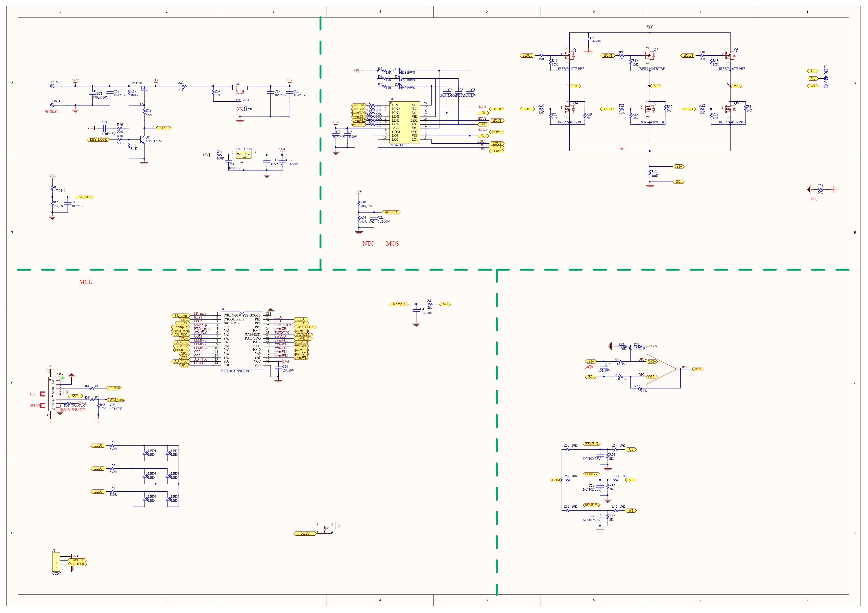This screenshot has width=868, height=613.
Task: Select the 'BEMF-V' port above C15
Action: click(592, 474)
